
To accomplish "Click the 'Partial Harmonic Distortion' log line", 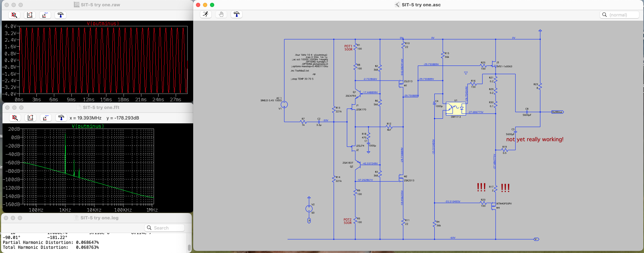I will click(x=51, y=242).
